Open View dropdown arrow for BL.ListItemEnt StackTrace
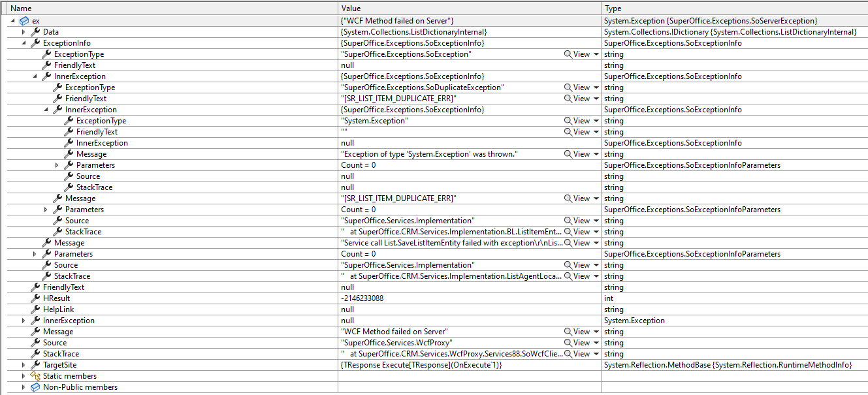The width and height of the screenshot is (868, 395). tap(596, 232)
